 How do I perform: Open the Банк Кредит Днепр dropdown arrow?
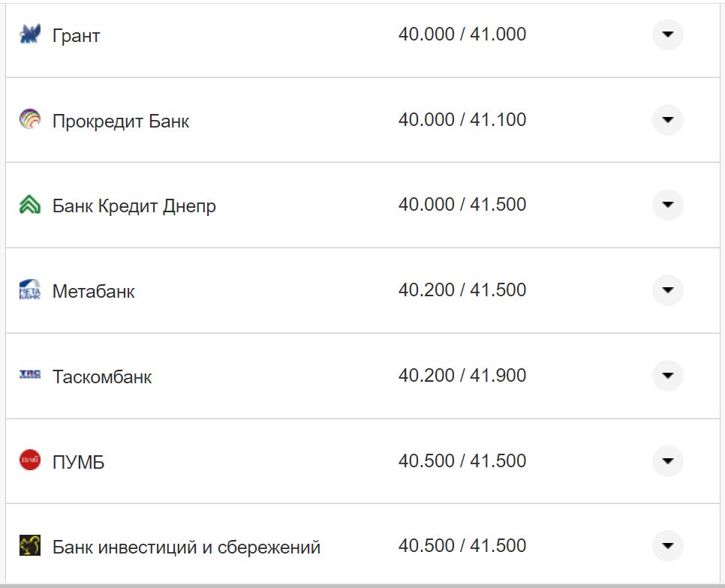click(x=666, y=205)
